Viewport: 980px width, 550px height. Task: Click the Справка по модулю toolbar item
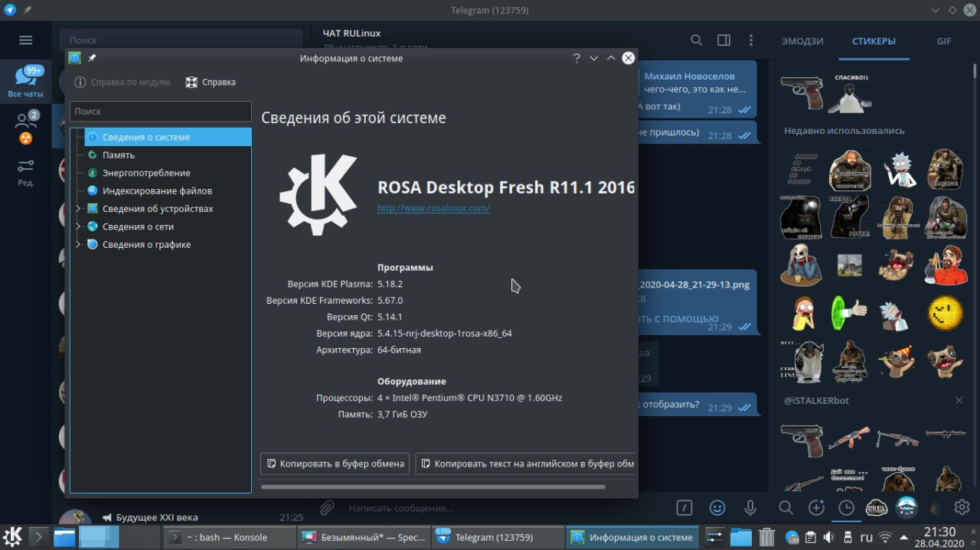pyautogui.click(x=122, y=82)
